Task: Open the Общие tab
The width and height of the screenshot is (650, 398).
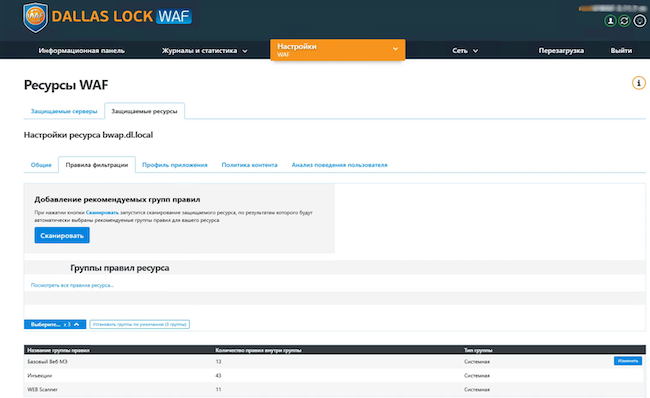Action: click(x=41, y=165)
